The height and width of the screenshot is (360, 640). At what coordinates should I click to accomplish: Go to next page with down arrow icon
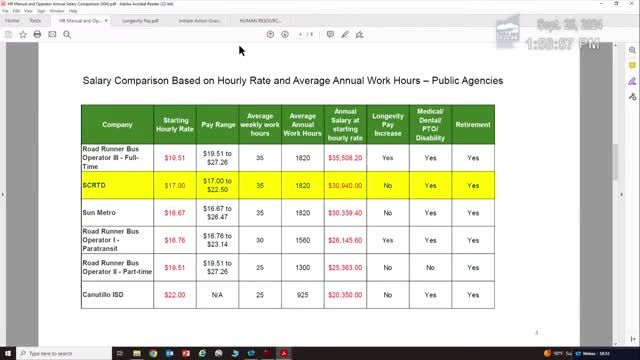(285, 35)
